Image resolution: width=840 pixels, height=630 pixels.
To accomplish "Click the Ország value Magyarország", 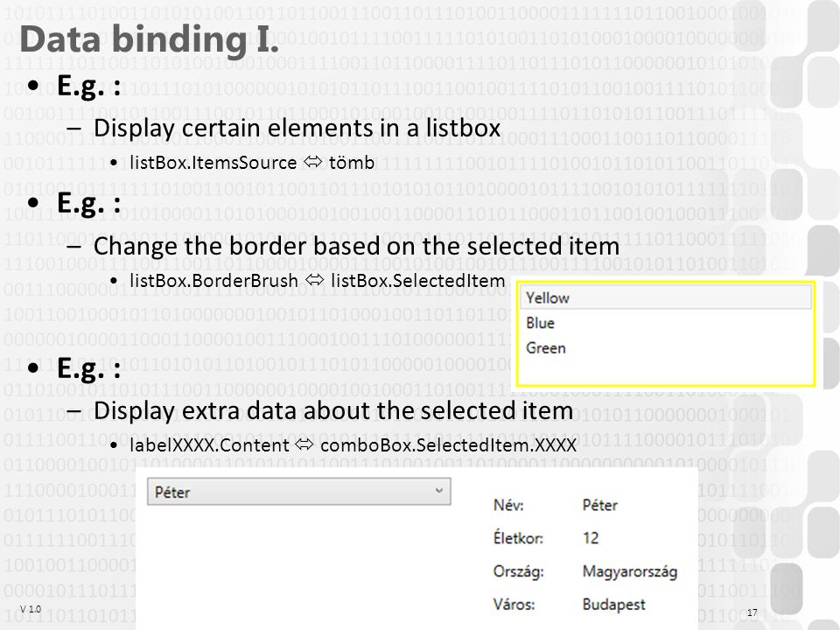I will pyautogui.click(x=630, y=571).
